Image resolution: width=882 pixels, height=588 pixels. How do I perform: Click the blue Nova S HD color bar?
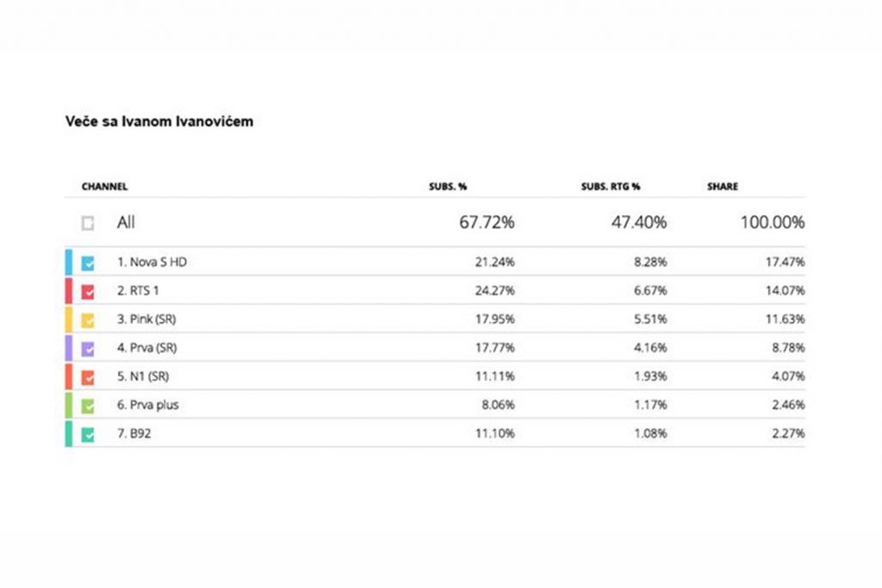[69, 262]
